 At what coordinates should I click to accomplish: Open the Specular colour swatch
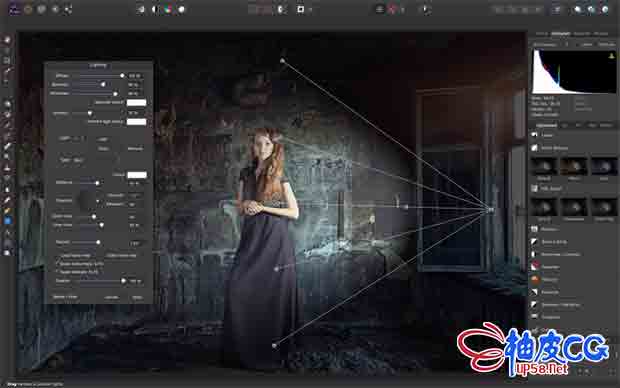[x=136, y=103]
